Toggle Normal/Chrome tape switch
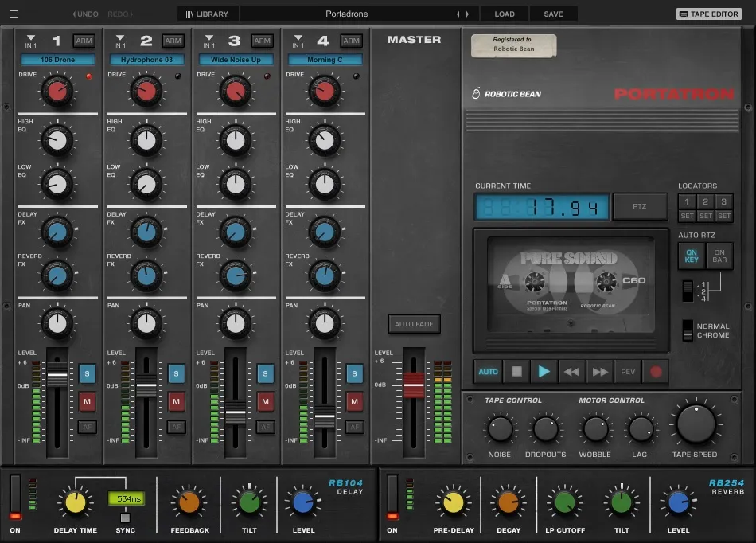Image resolution: width=756 pixels, height=543 pixels. click(x=688, y=330)
